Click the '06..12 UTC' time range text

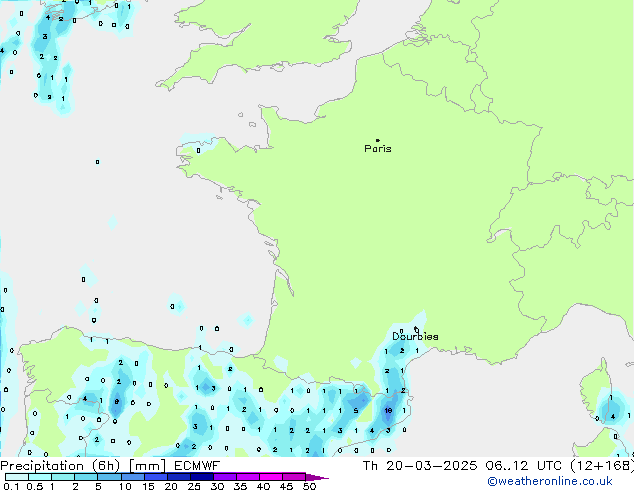[524, 466]
